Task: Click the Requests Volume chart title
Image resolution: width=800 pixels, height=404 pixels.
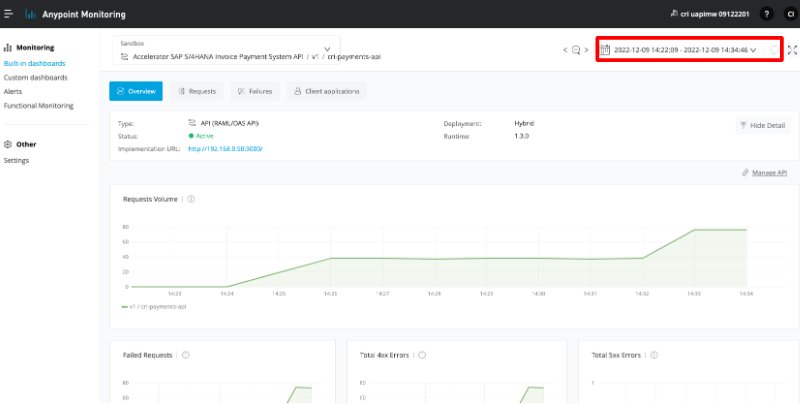Action: pyautogui.click(x=150, y=199)
